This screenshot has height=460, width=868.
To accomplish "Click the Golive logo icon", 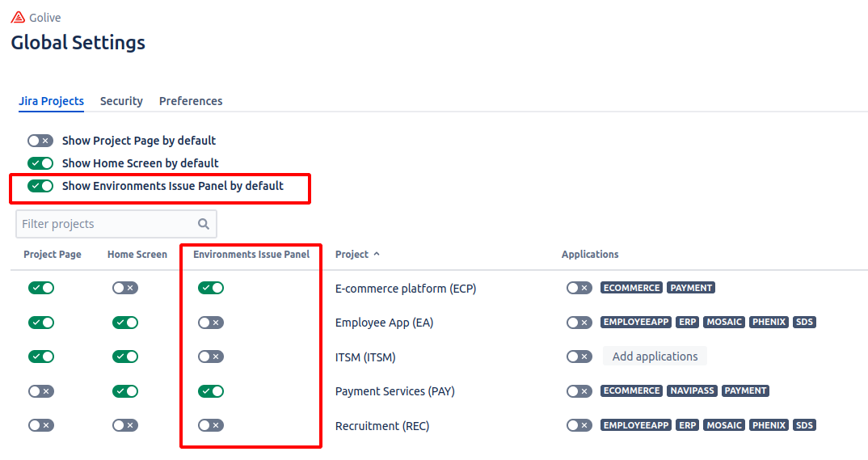I will pyautogui.click(x=18, y=18).
